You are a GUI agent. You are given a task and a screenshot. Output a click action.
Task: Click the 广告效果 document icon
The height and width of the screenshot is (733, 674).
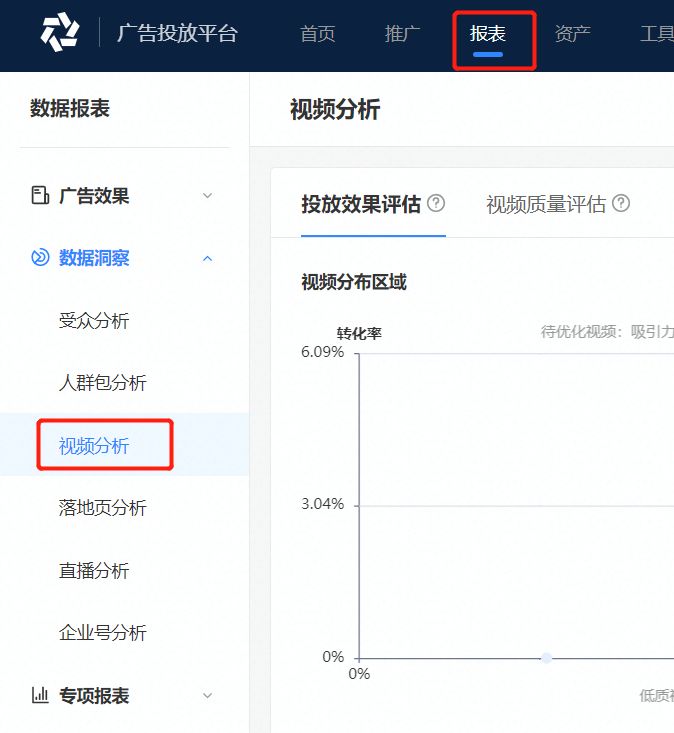tap(40, 195)
